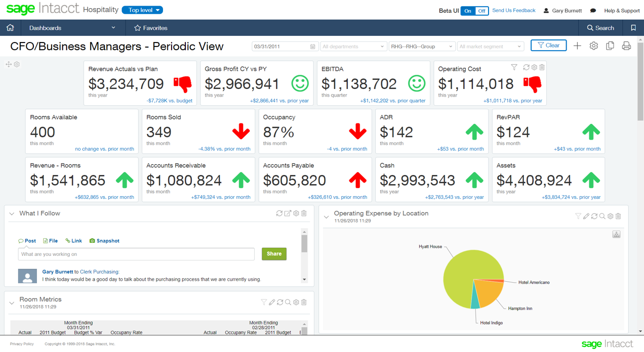644x352 pixels.
Task: Focus the 'What are you working on' field
Action: [x=136, y=254]
